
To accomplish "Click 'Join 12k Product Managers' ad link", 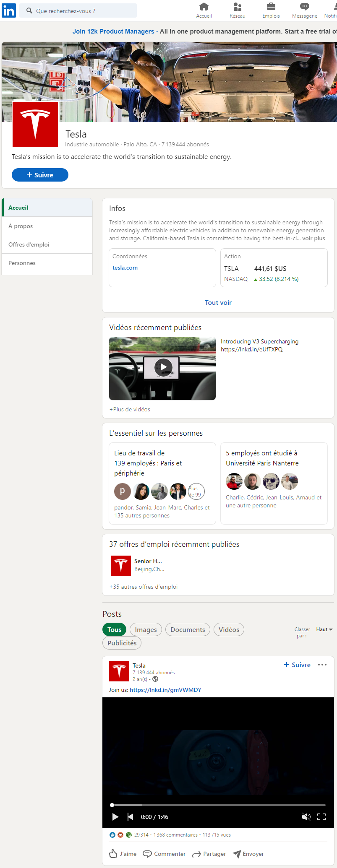I will 113,31.
